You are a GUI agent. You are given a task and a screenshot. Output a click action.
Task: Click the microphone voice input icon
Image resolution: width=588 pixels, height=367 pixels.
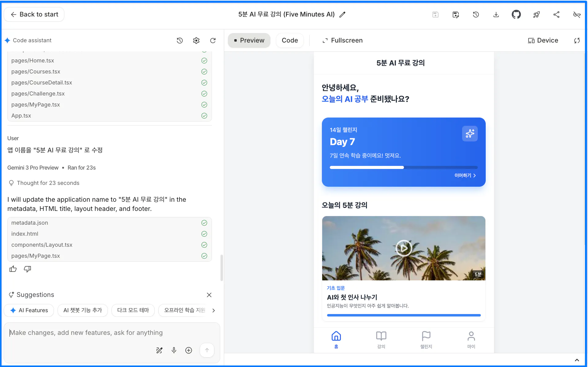pos(174,350)
